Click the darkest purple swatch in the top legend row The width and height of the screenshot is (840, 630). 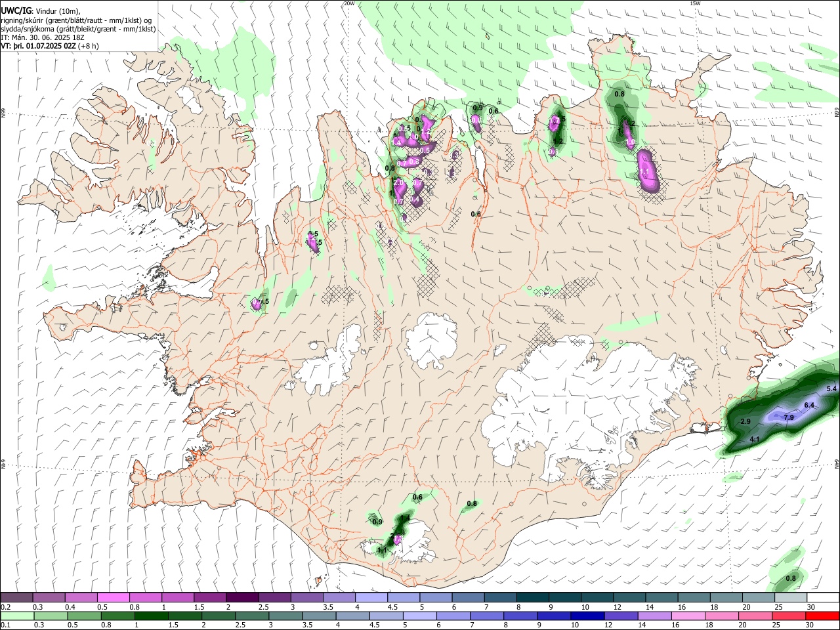[x=242, y=598]
